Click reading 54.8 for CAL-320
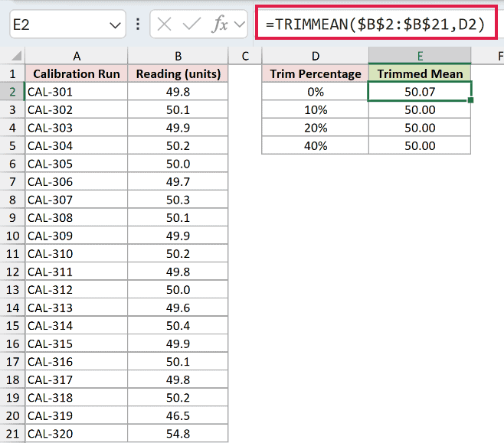 coord(178,434)
